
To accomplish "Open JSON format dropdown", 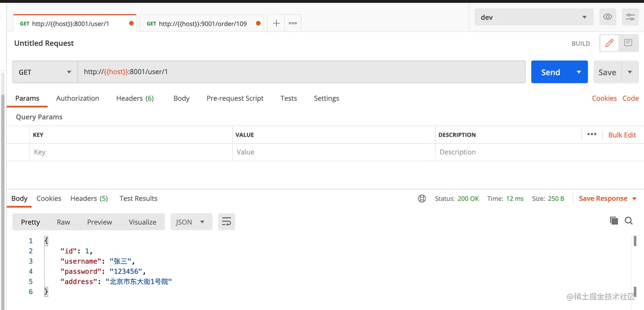I will [x=191, y=222].
